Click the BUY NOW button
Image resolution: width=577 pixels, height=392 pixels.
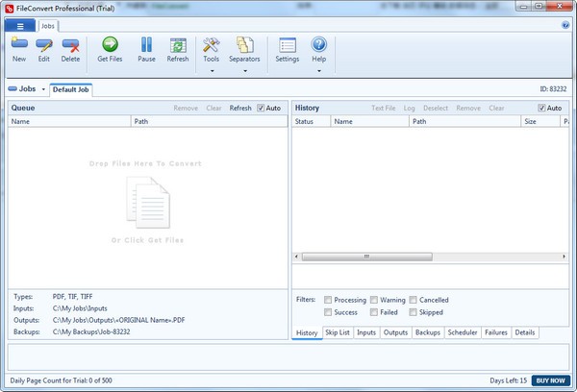(550, 380)
